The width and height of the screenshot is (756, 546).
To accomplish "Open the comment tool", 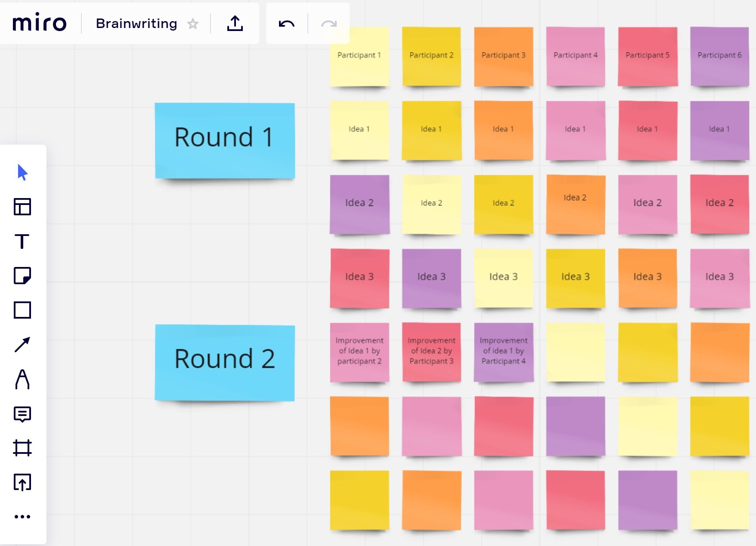I will coord(22,414).
